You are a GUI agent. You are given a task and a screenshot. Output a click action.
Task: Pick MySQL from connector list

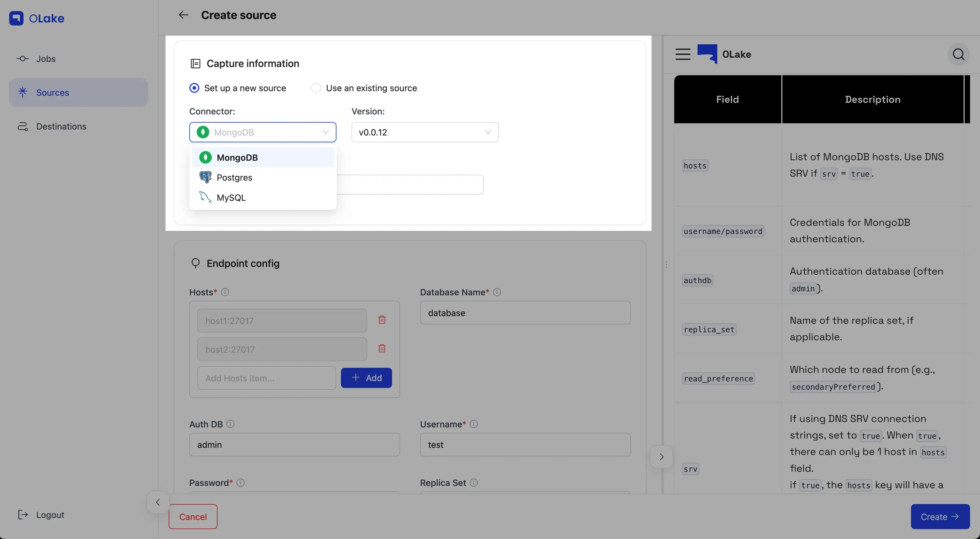231,198
